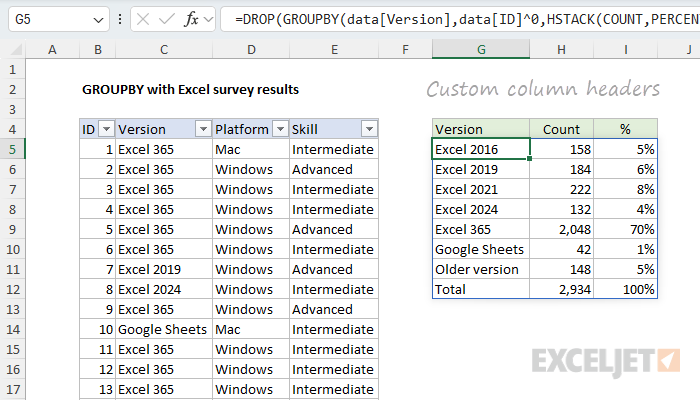The width and height of the screenshot is (700, 400).
Task: Select the summary 'Version' header cell
Action: [481, 129]
